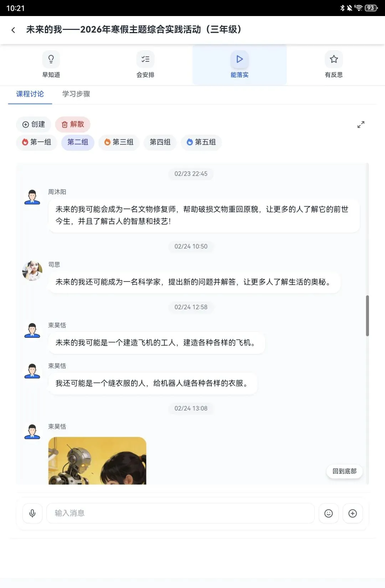
Task: Open the 早知道 lightbulb section
Action: pos(51,65)
